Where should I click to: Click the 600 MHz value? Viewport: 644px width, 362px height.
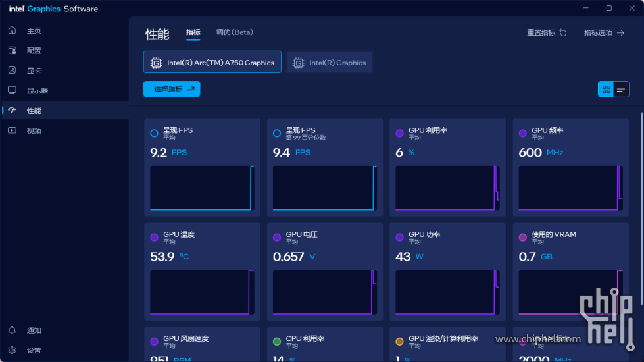[x=541, y=153]
